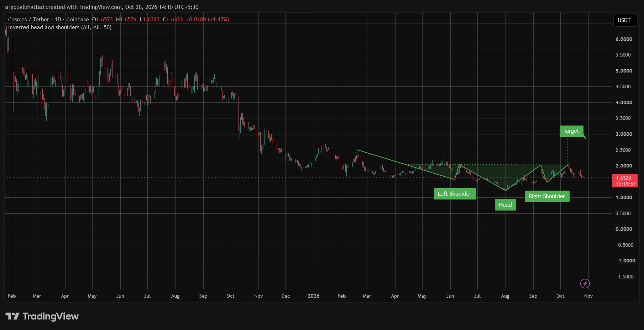
Task: Open the USDT currency selector
Action: (x=625, y=20)
